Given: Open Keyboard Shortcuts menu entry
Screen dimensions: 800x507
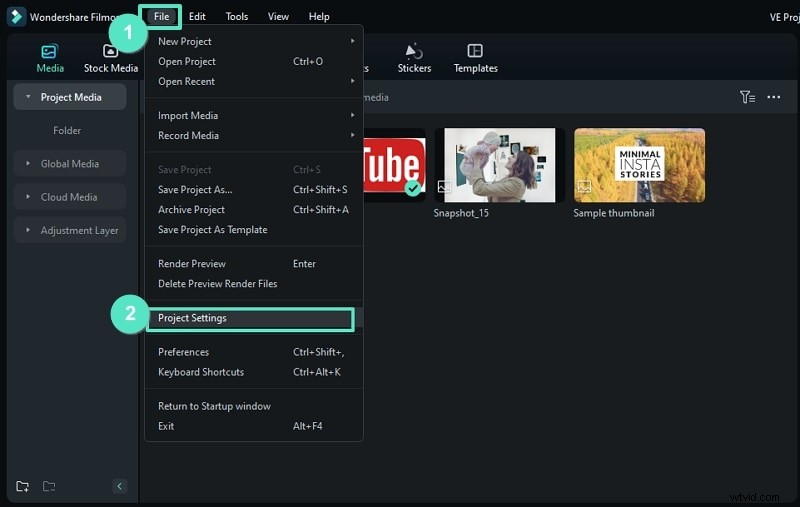Looking at the screenshot, I should pyautogui.click(x=254, y=372).
